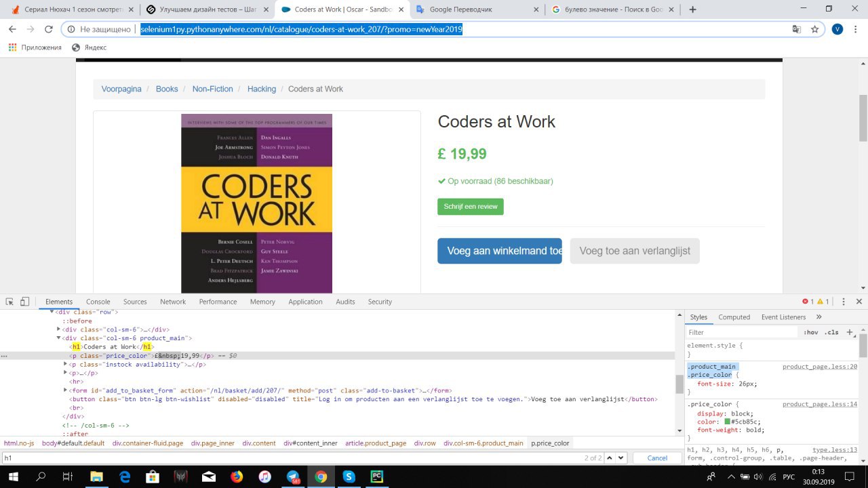Open Telegram from the taskbar
Viewport: 868px width, 488px height.
coord(293,476)
